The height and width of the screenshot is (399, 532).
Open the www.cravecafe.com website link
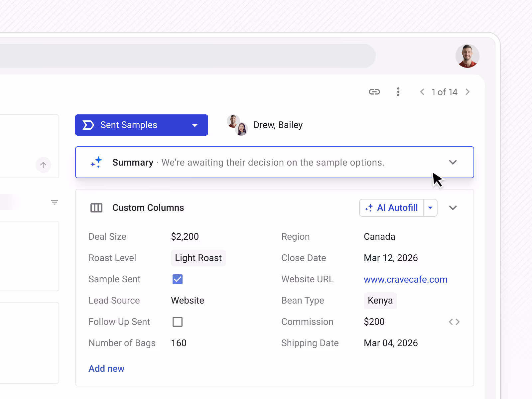tap(405, 279)
